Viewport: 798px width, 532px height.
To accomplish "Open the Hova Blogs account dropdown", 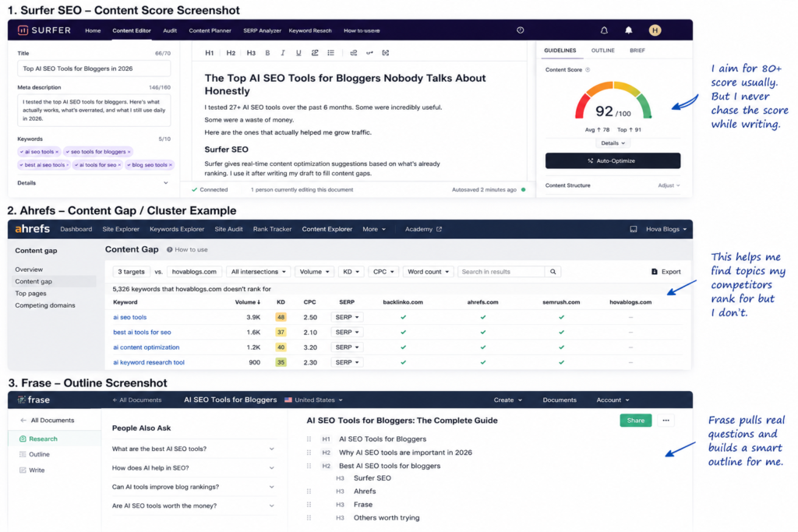I will 666,229.
